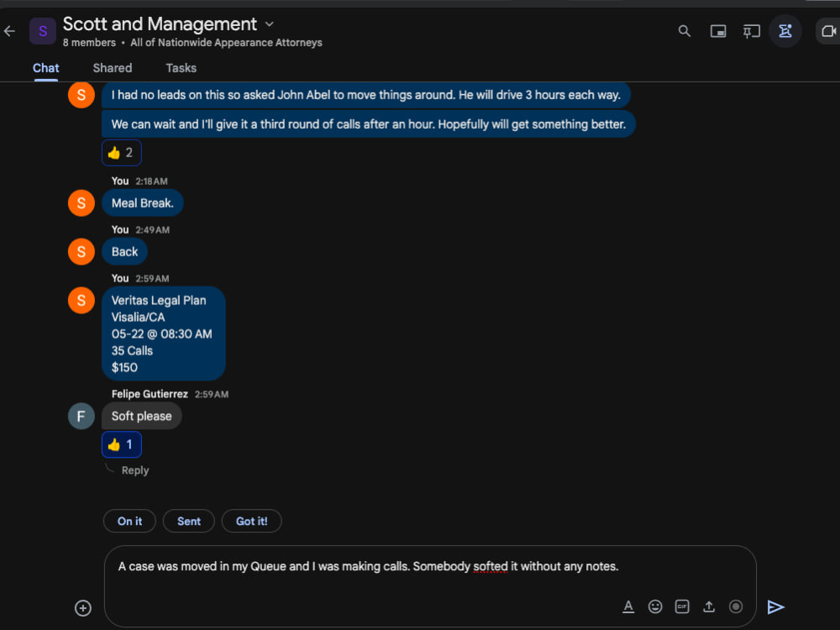
Task: Open Felipe's F avatar
Action: pyautogui.click(x=81, y=417)
